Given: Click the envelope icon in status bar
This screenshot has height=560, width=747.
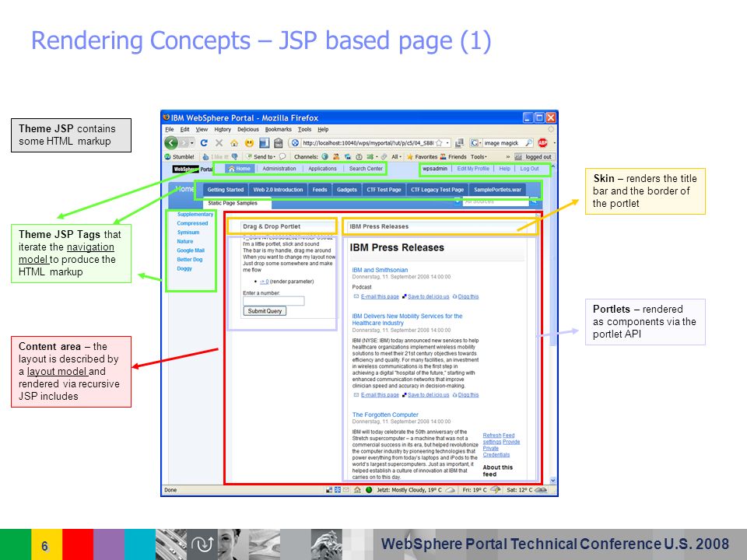Looking at the screenshot, I should click(346, 490).
